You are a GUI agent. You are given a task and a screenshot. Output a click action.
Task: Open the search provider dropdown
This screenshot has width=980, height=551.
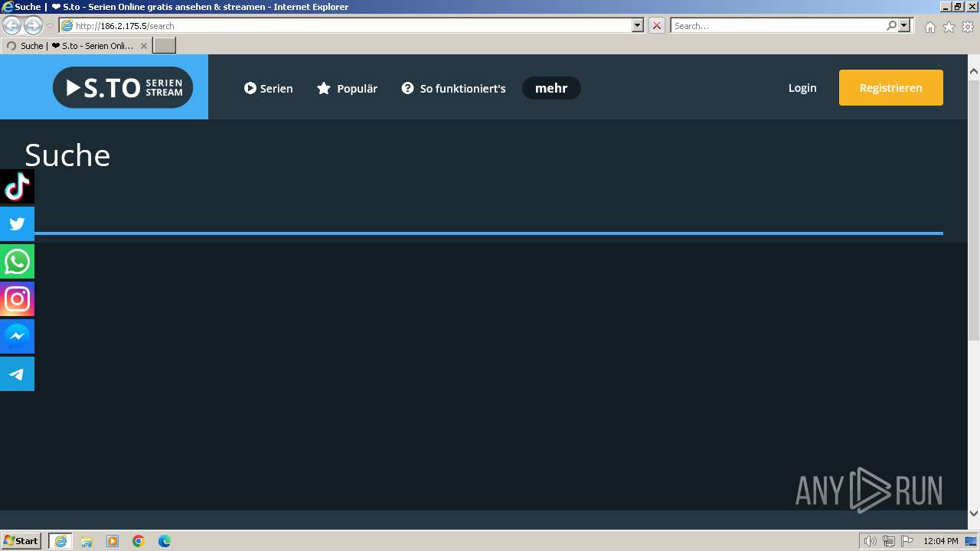(x=905, y=25)
